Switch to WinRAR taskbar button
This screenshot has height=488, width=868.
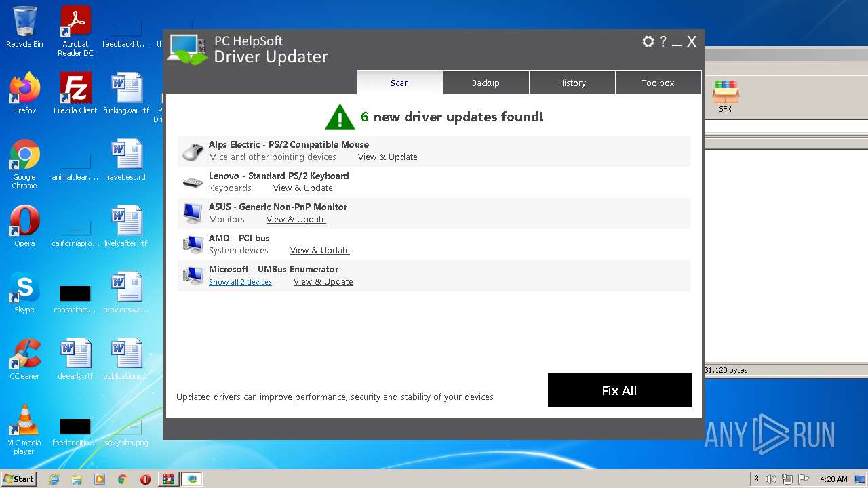tap(168, 479)
